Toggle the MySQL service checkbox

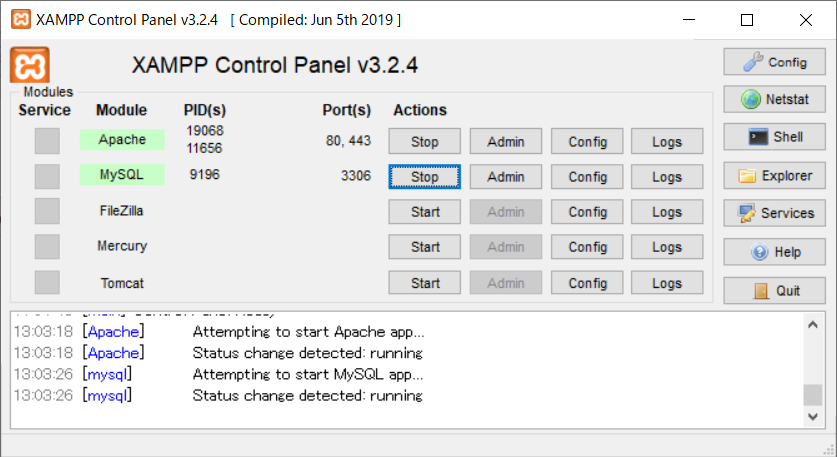pyautogui.click(x=47, y=176)
